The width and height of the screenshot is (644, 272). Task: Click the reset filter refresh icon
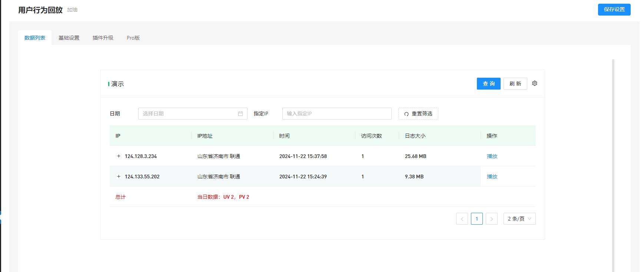point(406,114)
